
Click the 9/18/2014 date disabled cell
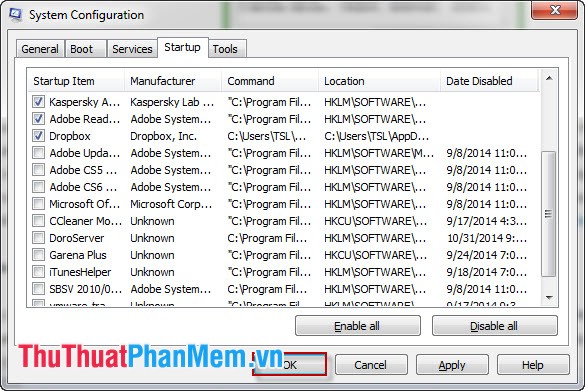[x=487, y=272]
